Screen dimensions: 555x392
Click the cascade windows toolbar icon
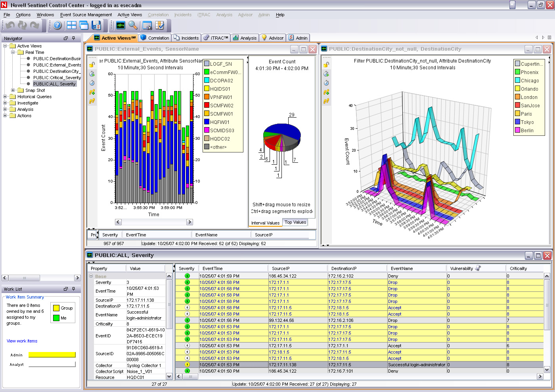point(84,25)
